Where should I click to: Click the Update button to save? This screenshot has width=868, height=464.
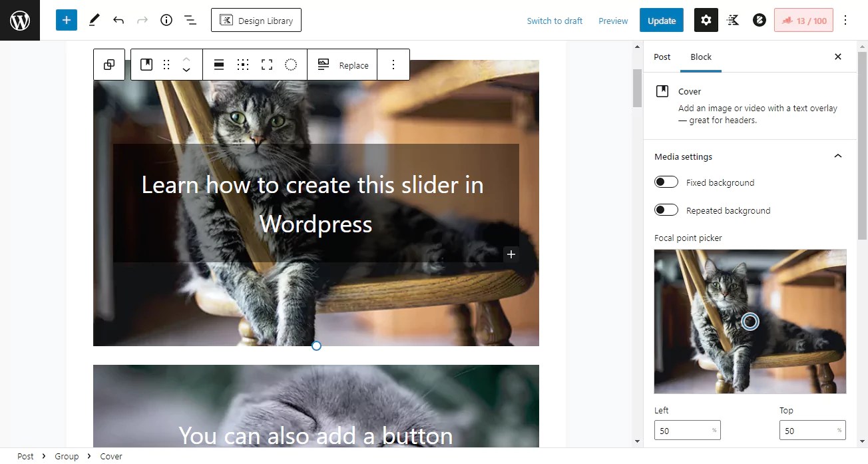click(661, 20)
